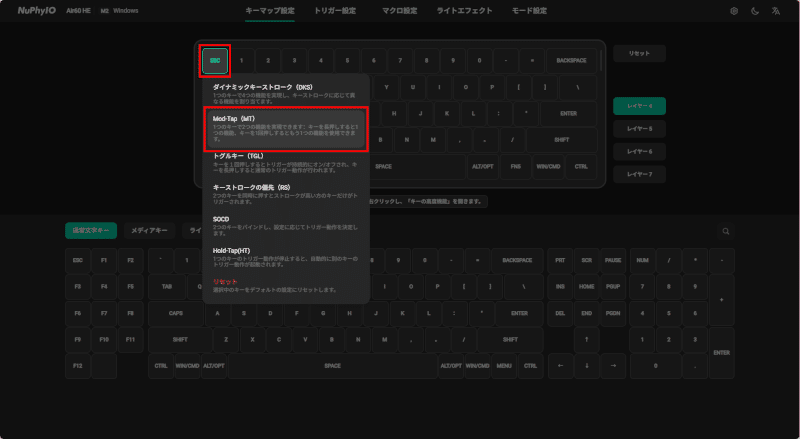Screen dimensions: 800x439
Task: Switch to the トリガー設定 tab
Action: tap(335, 11)
